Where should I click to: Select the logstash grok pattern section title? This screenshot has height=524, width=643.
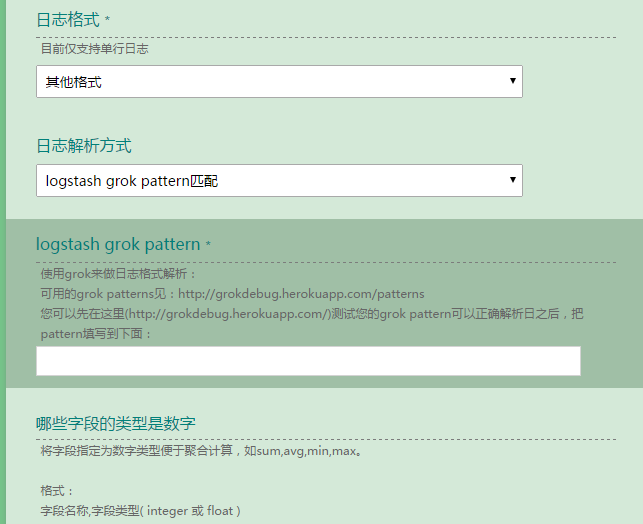click(x=118, y=244)
